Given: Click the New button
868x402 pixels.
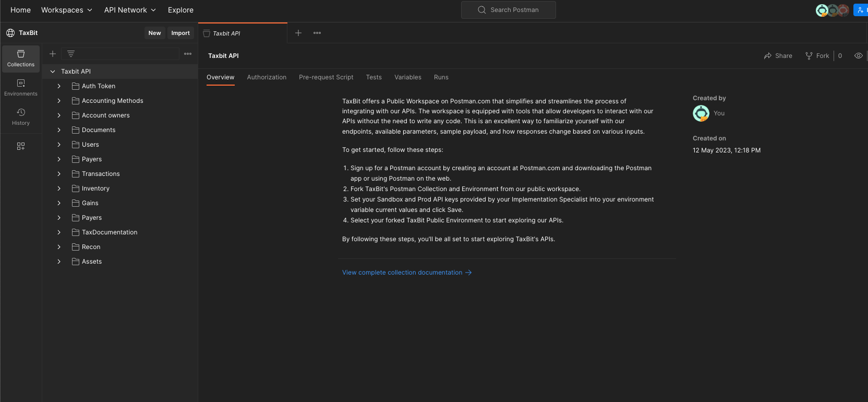Looking at the screenshot, I should pos(154,33).
